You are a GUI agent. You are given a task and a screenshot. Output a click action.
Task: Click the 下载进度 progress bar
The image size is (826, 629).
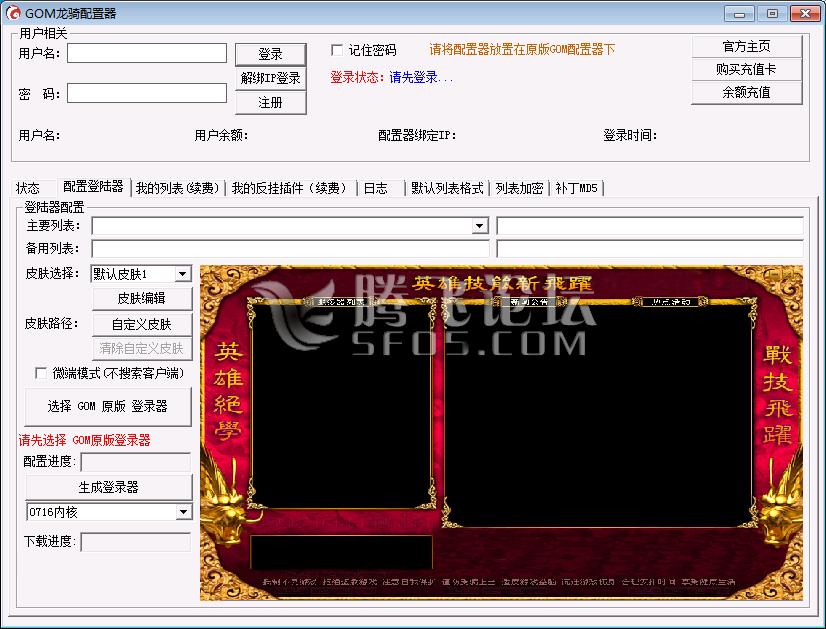tap(135, 542)
